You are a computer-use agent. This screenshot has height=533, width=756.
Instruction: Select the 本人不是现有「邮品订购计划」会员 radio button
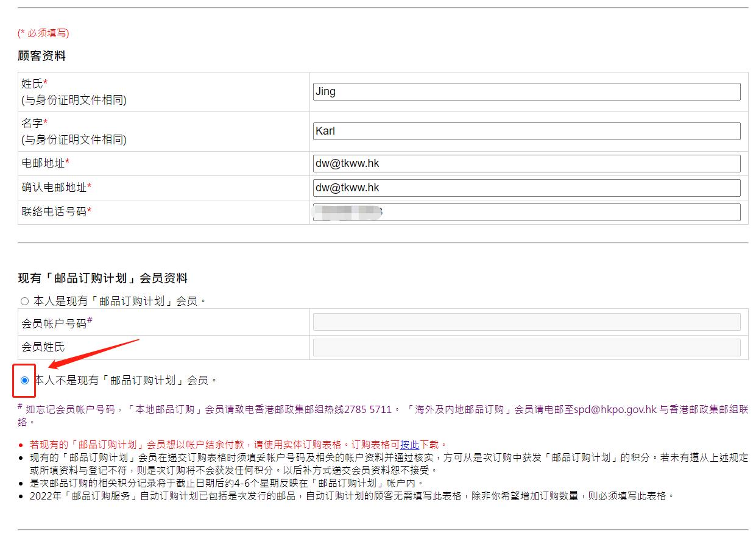pos(24,380)
